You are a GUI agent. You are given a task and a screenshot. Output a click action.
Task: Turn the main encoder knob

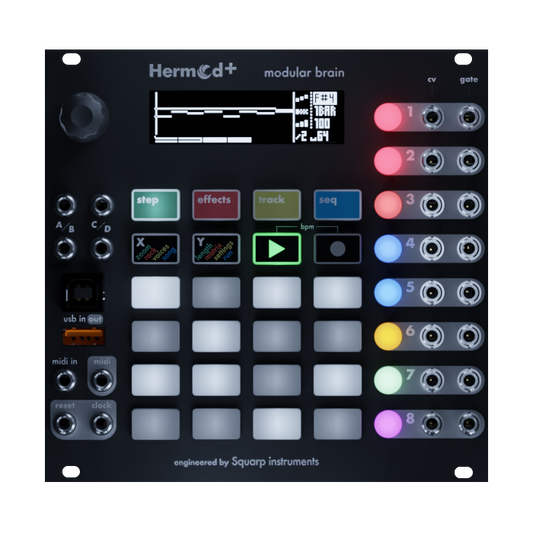tap(83, 117)
